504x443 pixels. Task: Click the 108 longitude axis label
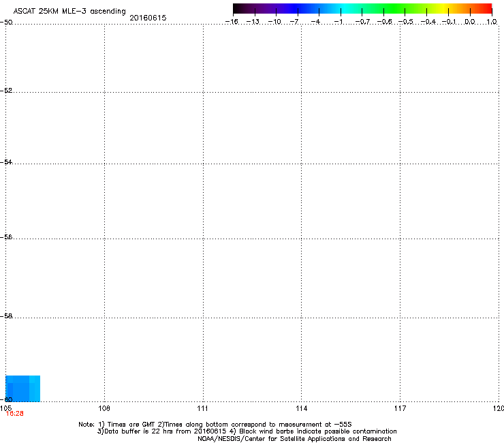click(x=104, y=408)
